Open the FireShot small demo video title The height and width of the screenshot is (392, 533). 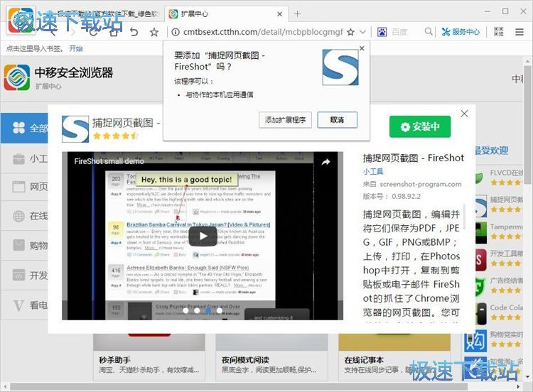(109, 161)
